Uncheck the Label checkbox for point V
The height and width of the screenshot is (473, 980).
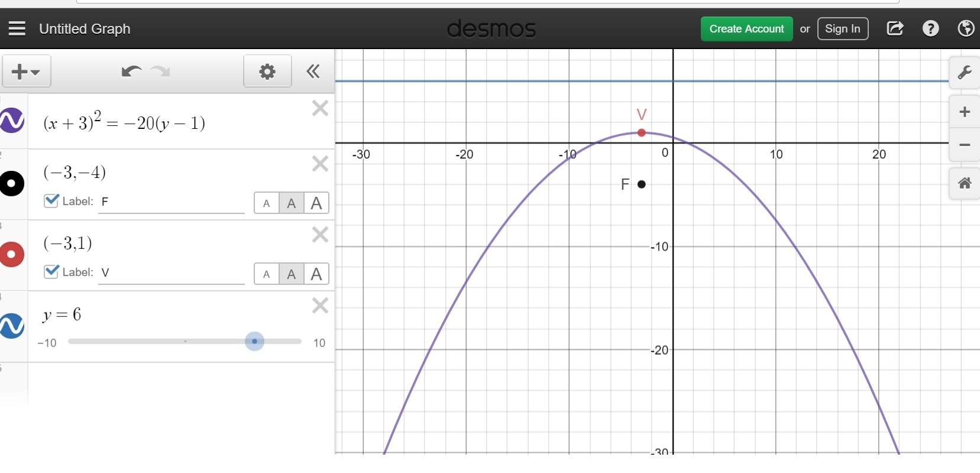coord(51,271)
